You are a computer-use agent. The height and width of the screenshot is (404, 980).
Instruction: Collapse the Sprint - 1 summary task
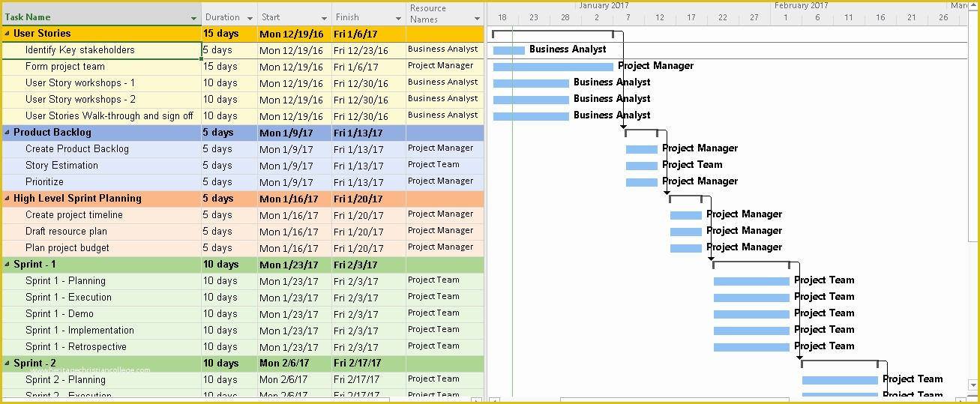tap(7, 265)
